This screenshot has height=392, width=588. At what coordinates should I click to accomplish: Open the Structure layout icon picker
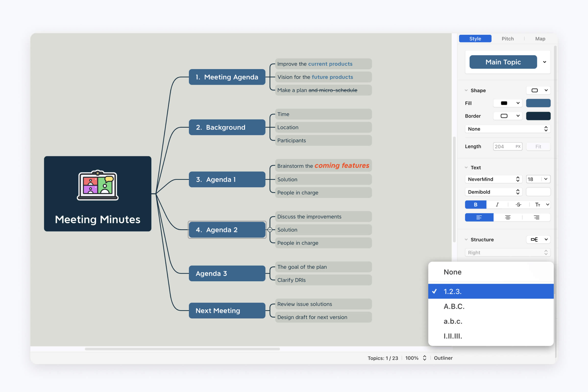[538, 239]
